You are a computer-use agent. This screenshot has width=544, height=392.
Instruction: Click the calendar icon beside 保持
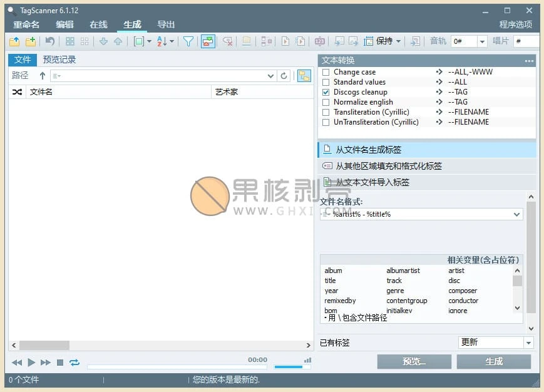(x=368, y=41)
